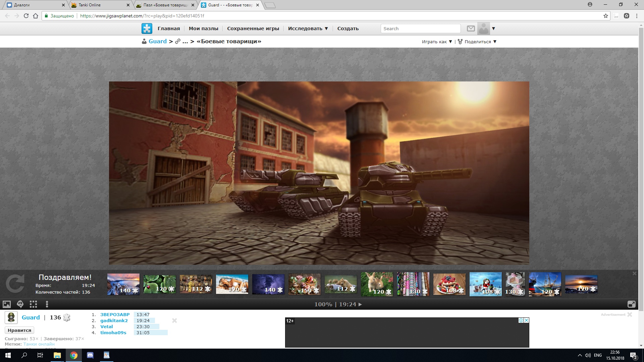
Task: Click the Jigsaw Planet puzzle logo
Action: (x=147, y=28)
